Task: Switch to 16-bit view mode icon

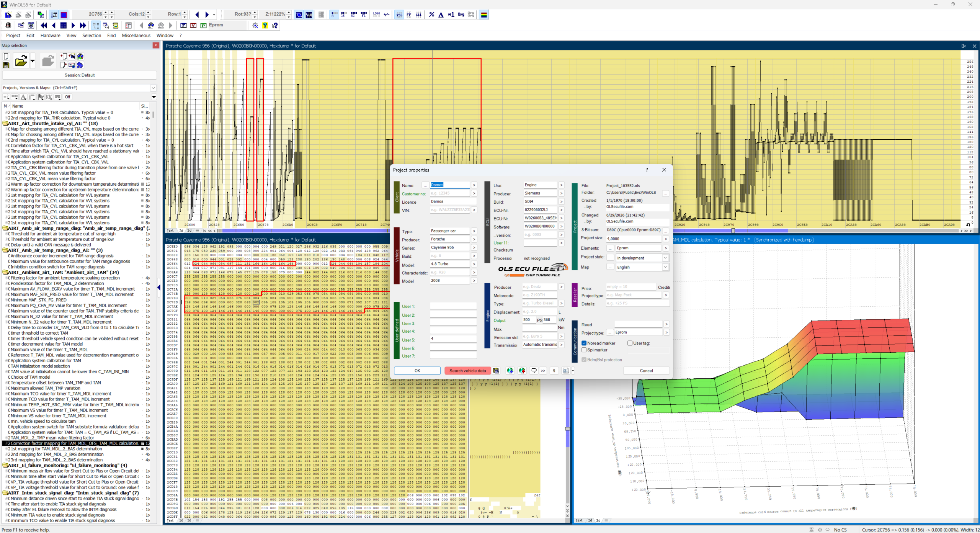Action: pos(343,15)
